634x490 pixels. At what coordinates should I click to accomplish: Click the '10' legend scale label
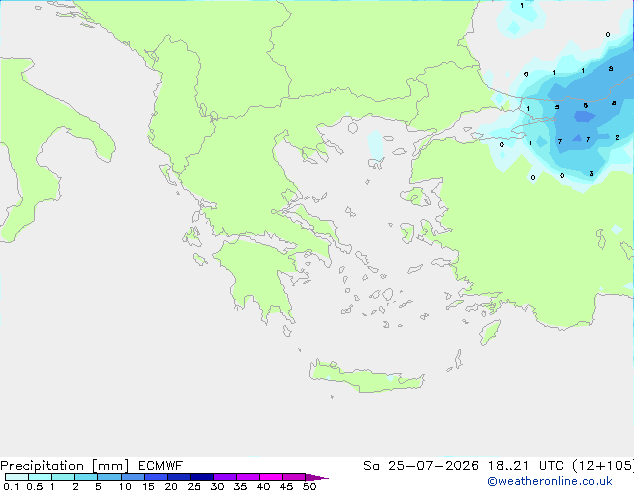pos(125,486)
